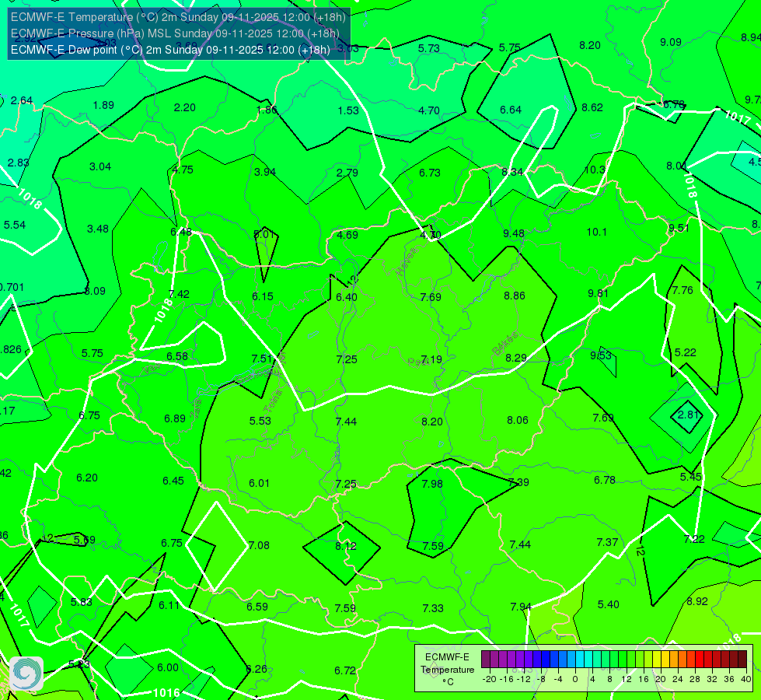The width and height of the screenshot is (761, 700).
Task: Click the value 2.81 inside the diamond
Action: click(x=688, y=415)
